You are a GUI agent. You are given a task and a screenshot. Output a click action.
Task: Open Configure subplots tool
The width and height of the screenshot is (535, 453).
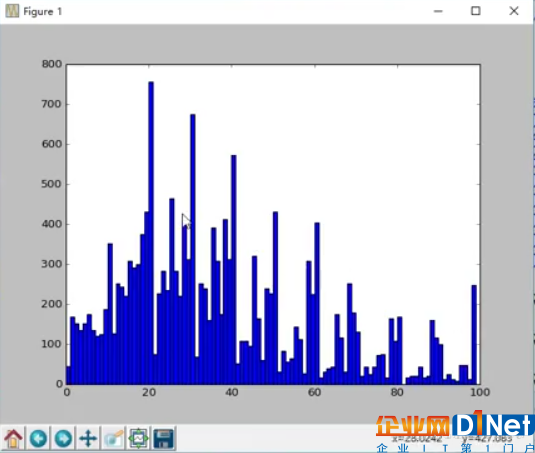[139, 438]
